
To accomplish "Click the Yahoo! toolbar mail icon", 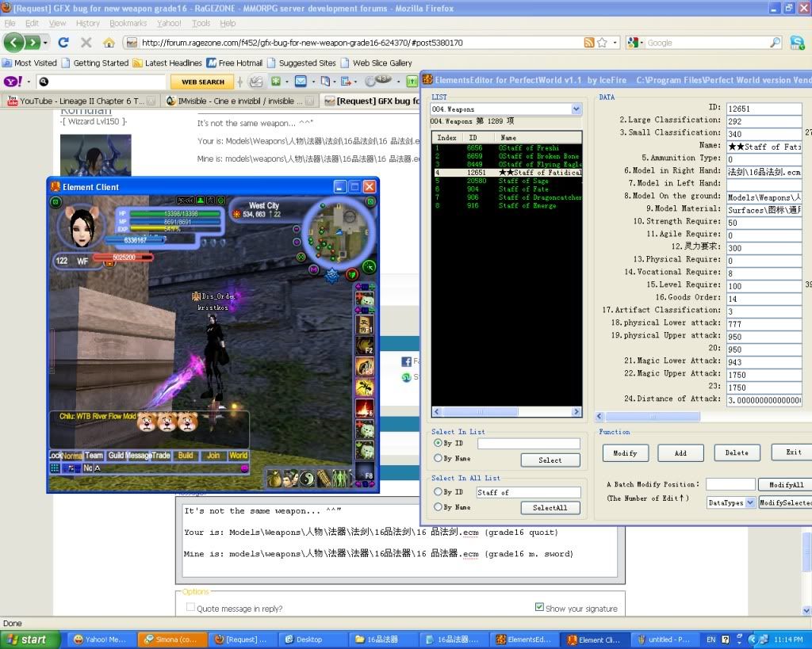I will click(301, 82).
